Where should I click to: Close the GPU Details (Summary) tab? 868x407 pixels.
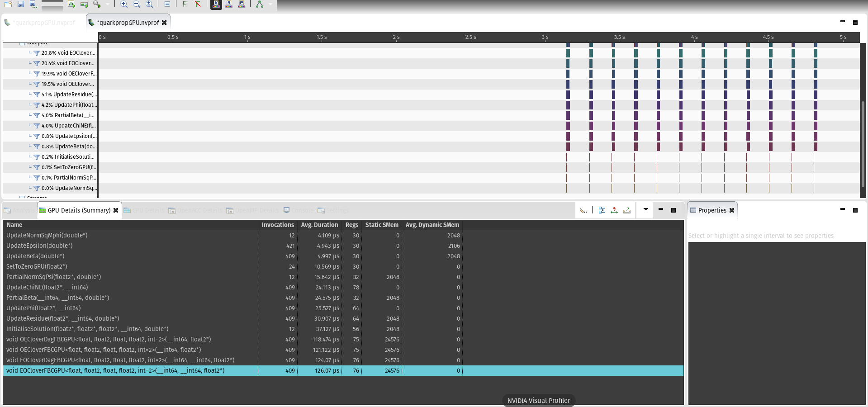pyautogui.click(x=116, y=210)
